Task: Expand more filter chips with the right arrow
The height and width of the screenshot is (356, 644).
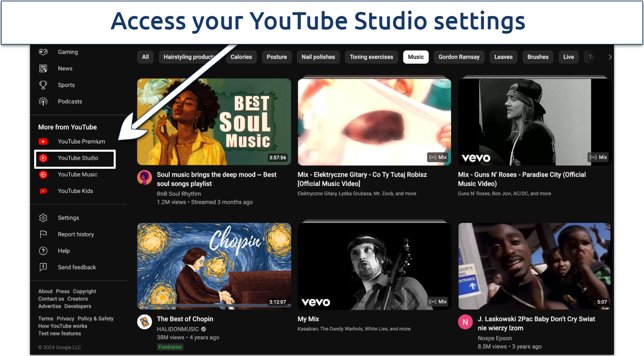Action: (610, 57)
